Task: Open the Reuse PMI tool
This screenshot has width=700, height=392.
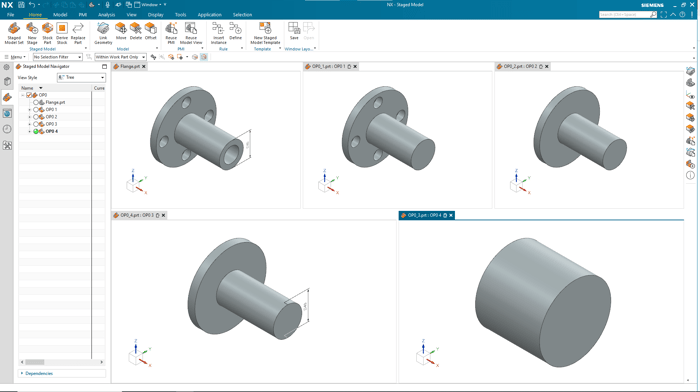Action: point(171,33)
